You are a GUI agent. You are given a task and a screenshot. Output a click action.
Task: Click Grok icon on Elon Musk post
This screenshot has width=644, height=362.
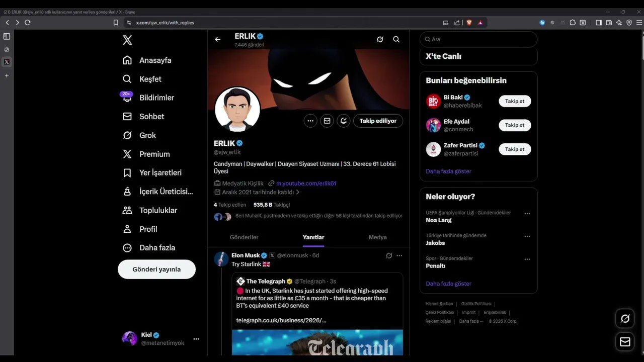[x=389, y=255]
